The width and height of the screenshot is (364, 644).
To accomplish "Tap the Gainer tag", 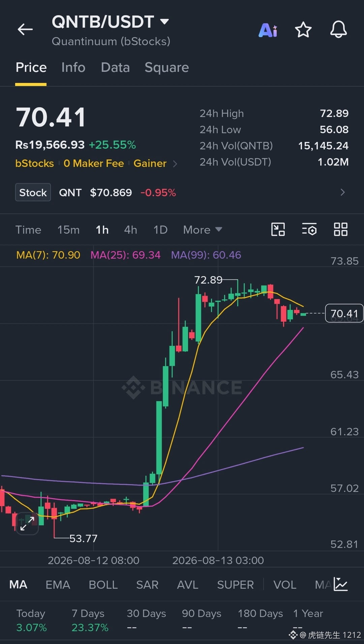I will [150, 164].
